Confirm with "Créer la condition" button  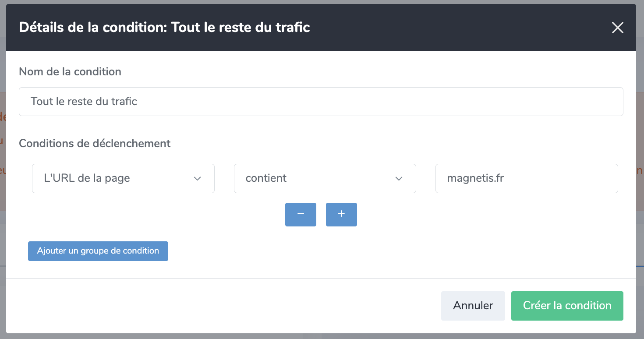tap(567, 306)
